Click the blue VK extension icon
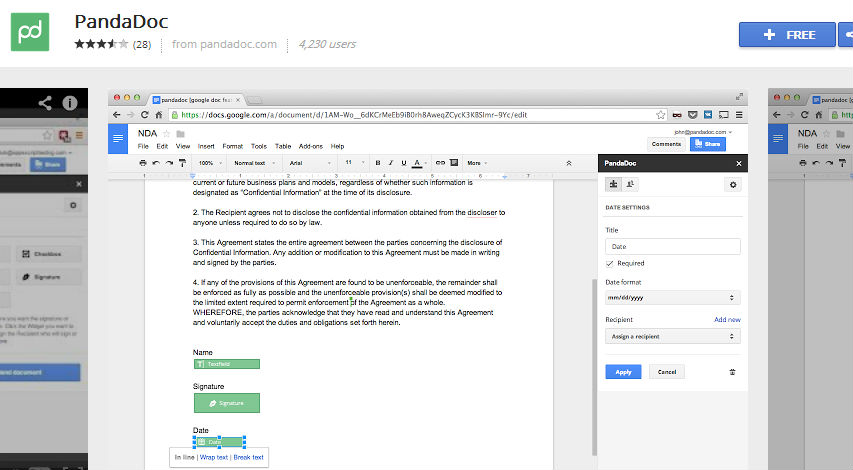 click(708, 115)
